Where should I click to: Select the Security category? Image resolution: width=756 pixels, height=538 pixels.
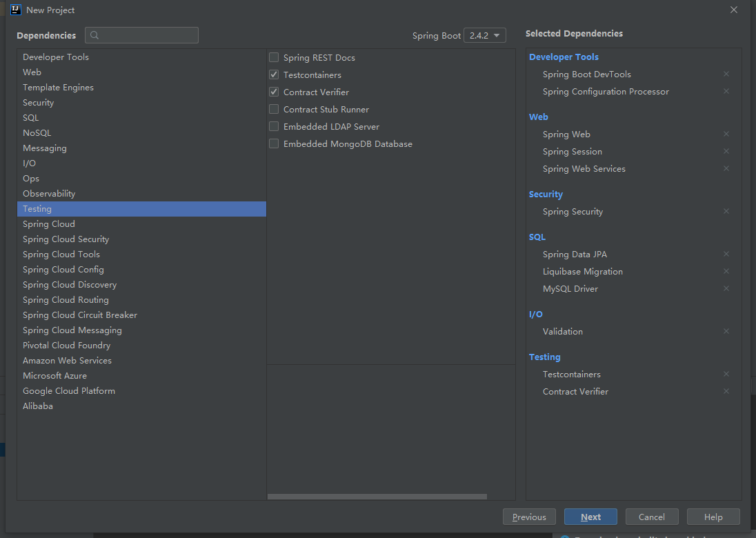click(x=141, y=102)
